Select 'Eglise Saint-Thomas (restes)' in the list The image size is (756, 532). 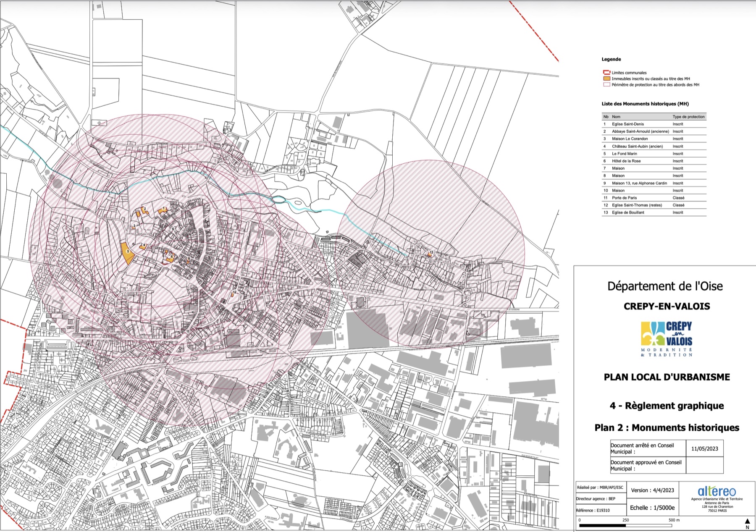[637, 205]
